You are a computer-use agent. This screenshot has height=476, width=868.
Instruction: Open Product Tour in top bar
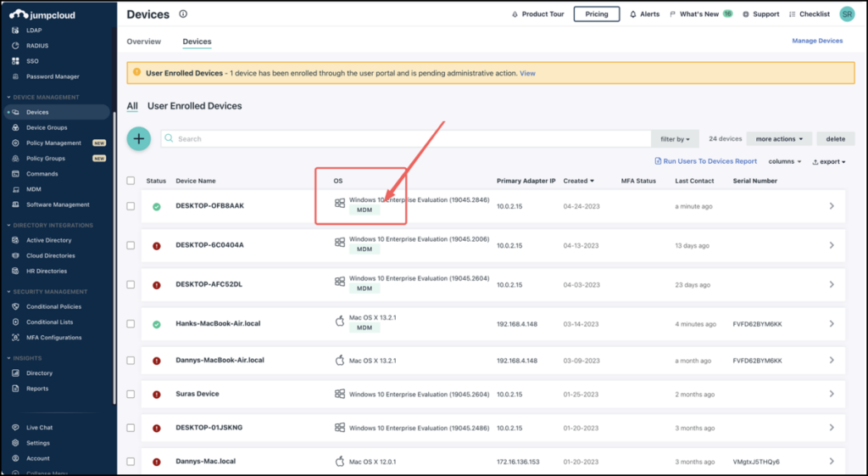[x=537, y=14]
